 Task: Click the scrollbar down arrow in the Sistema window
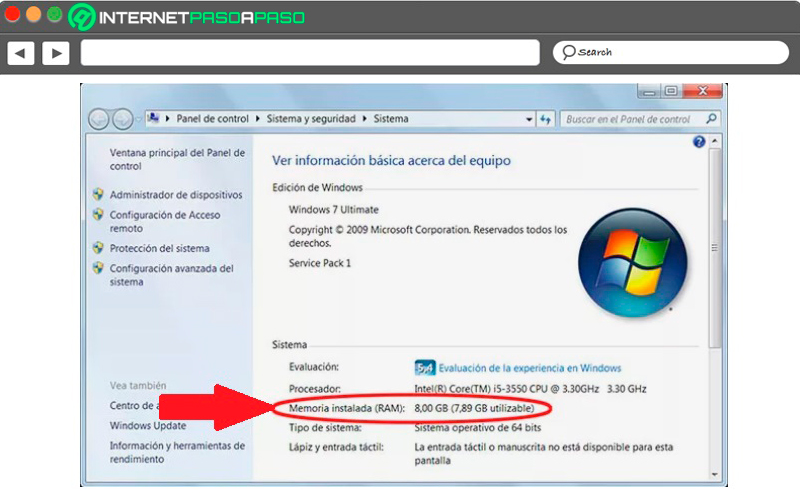(715, 474)
